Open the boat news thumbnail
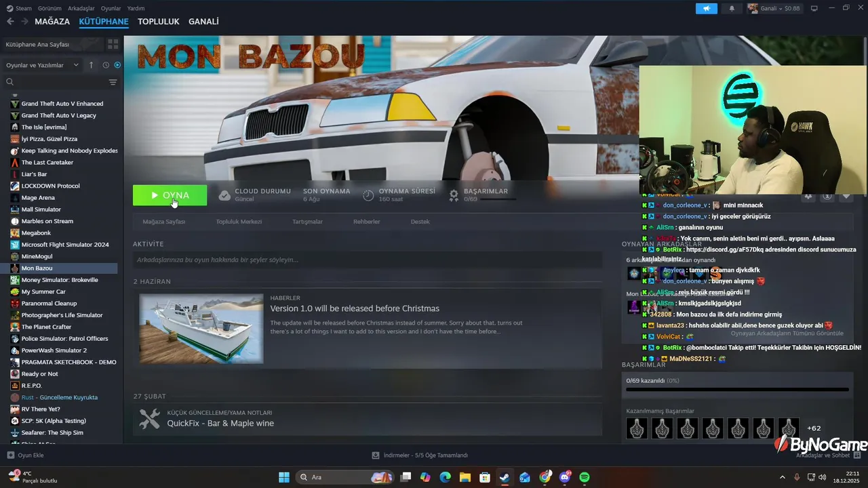This screenshot has width=868, height=488. coord(201,329)
